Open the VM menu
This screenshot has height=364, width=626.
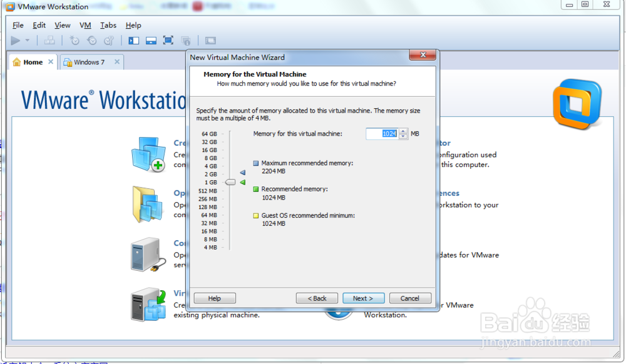[85, 25]
